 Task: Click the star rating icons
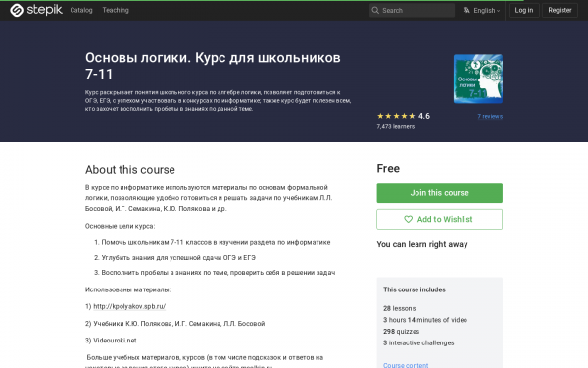pos(396,116)
